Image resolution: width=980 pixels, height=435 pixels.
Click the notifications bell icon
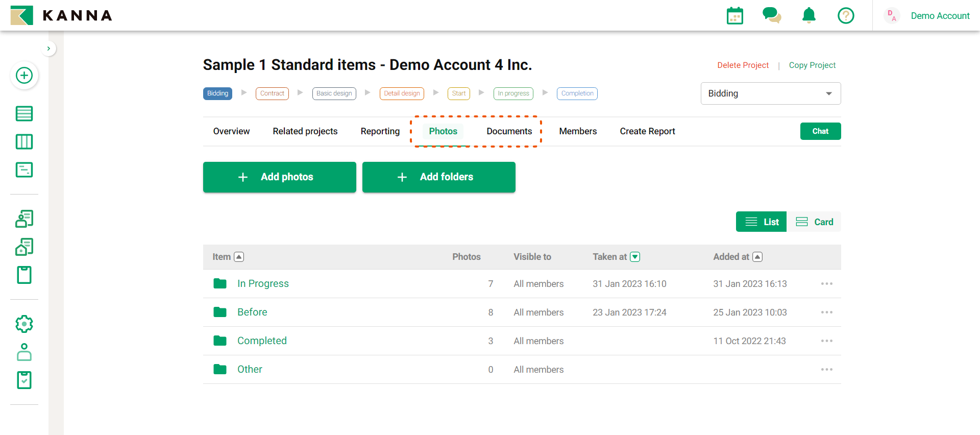808,16
